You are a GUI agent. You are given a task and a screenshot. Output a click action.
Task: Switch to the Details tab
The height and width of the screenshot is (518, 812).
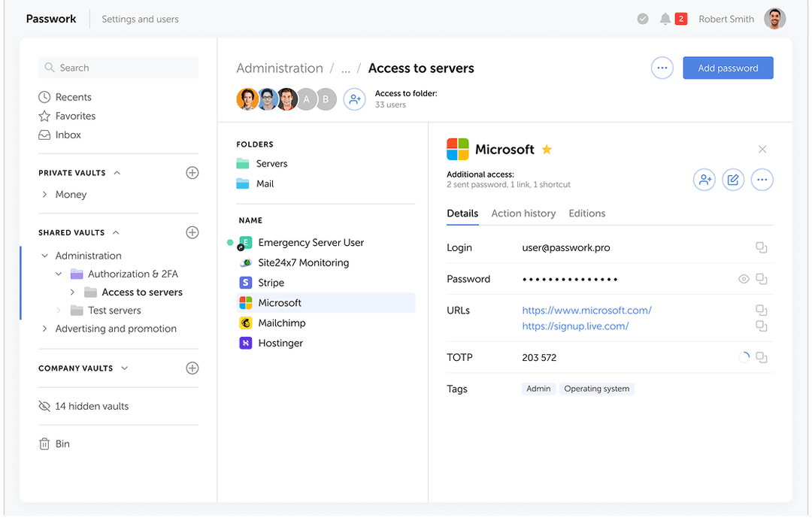click(x=462, y=214)
